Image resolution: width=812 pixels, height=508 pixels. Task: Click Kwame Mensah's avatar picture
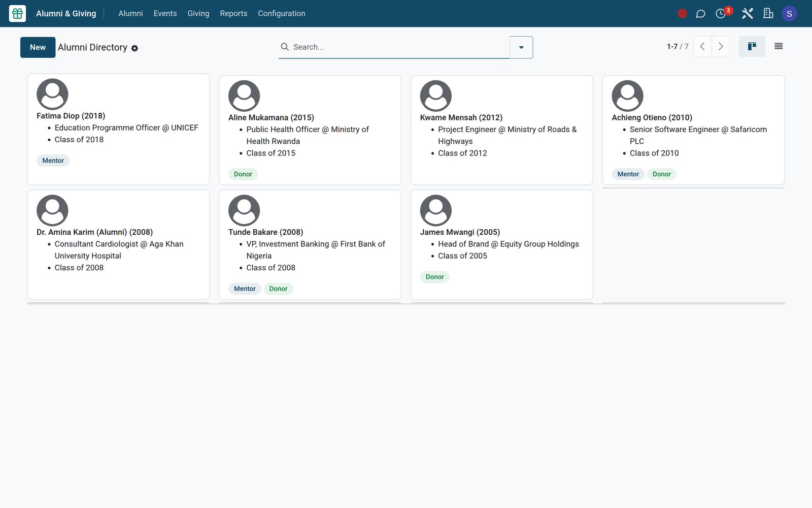click(436, 96)
